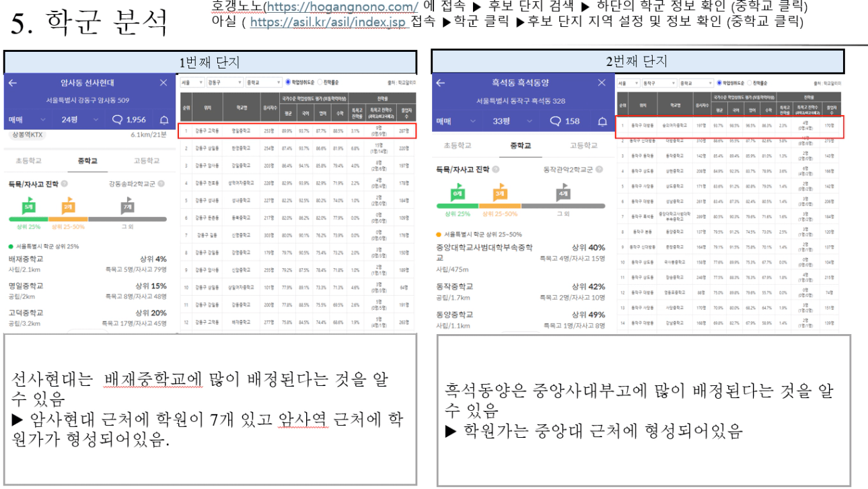Go back from the 암사동 선사현대 panel
This screenshot has height=489, width=868.
[x=13, y=83]
